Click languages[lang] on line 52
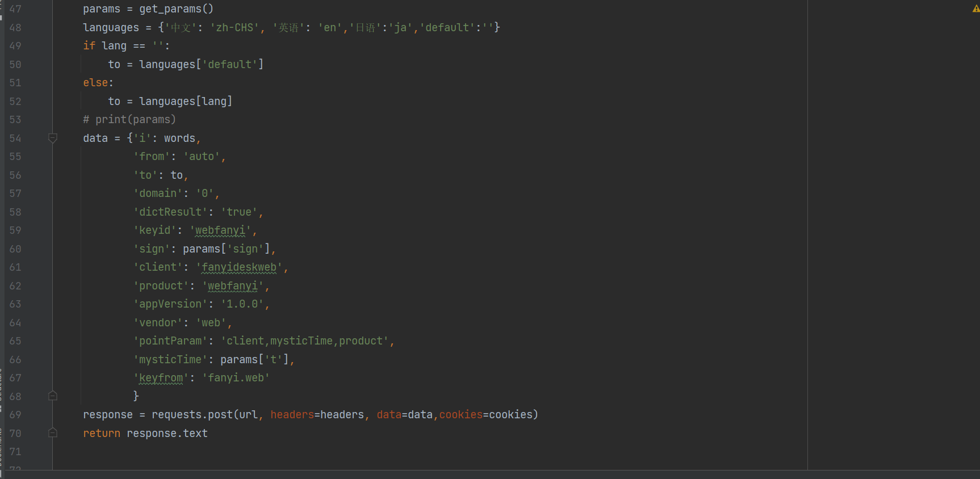The image size is (980, 479). 186,102
